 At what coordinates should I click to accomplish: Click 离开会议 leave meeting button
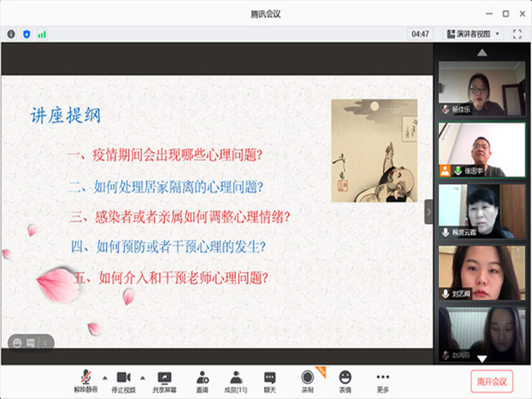[491, 382]
